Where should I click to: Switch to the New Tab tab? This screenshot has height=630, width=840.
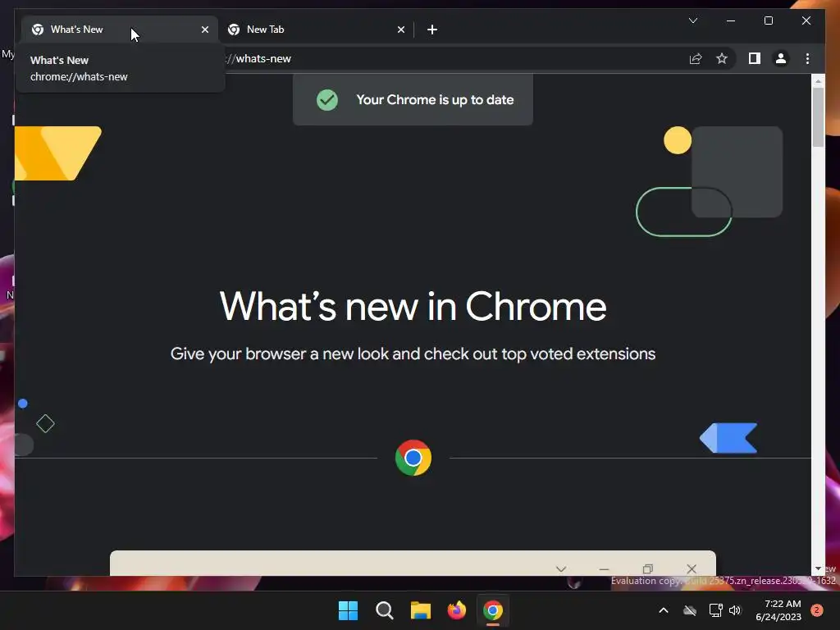315,30
